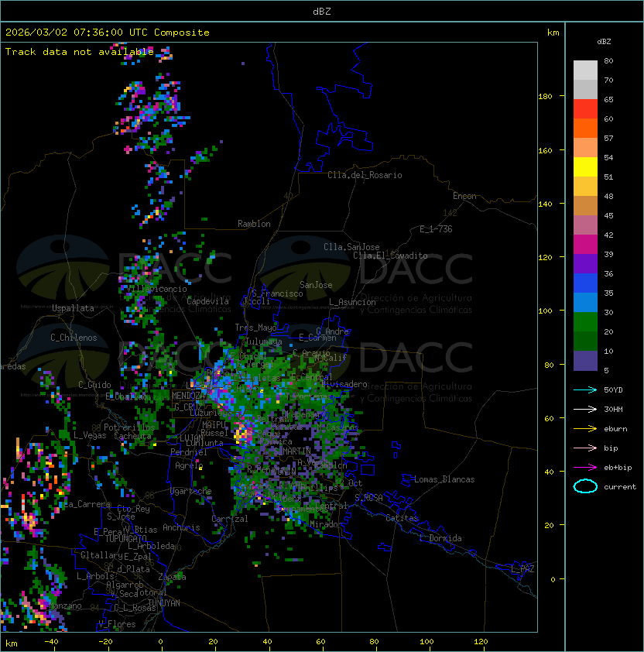Click the cyan 'current' ellipse legend symbol
This screenshot has width=644, height=652.
[x=585, y=486]
